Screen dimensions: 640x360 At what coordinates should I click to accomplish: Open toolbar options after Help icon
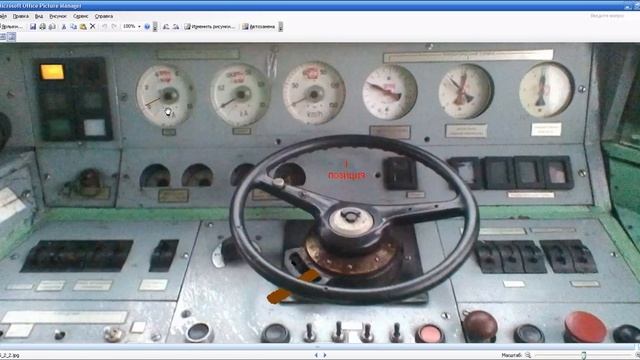155,27
